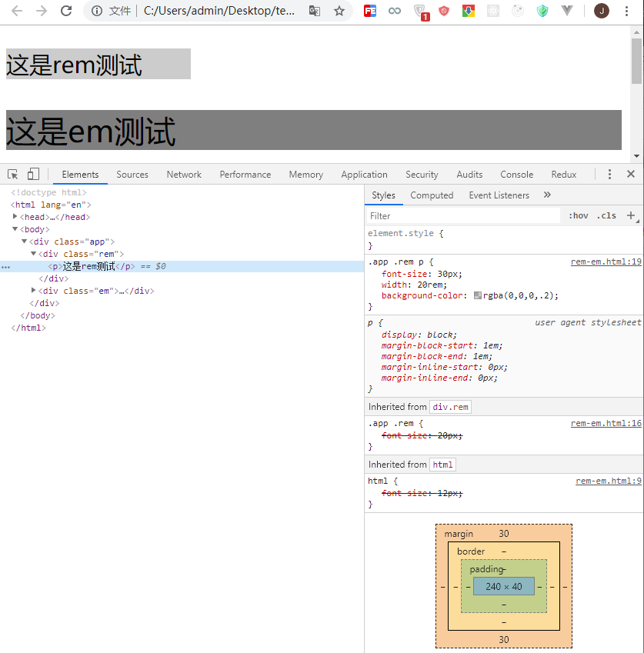Reload the page with the refresh icon

click(x=66, y=11)
